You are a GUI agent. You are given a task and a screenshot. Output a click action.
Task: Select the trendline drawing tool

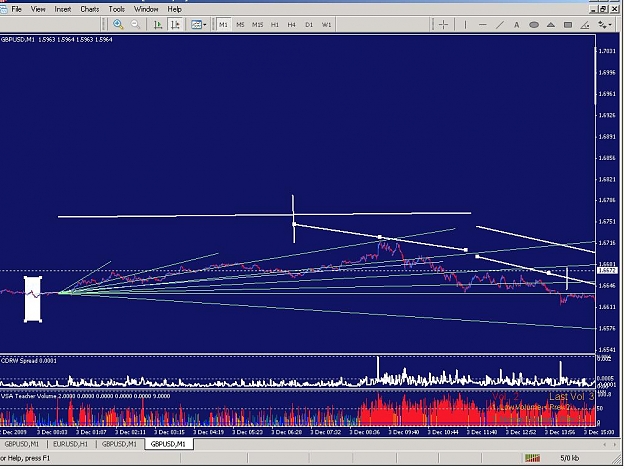pos(499,25)
